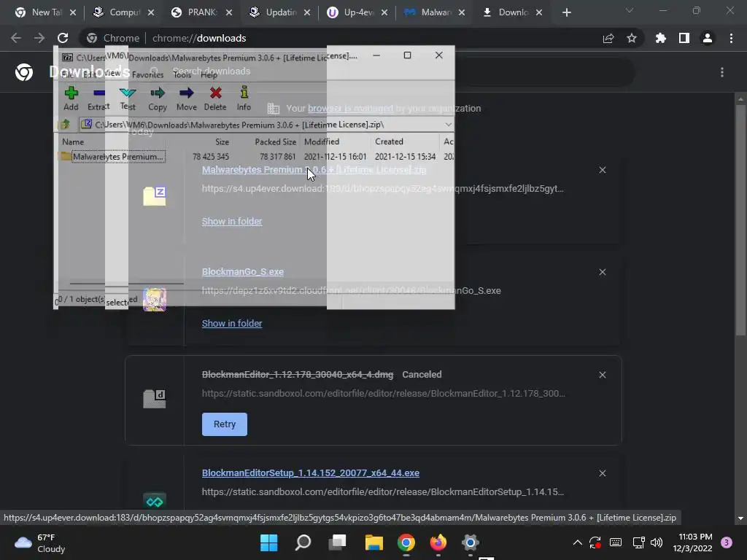Sort by Created column header
747x560 pixels.
tap(389, 142)
